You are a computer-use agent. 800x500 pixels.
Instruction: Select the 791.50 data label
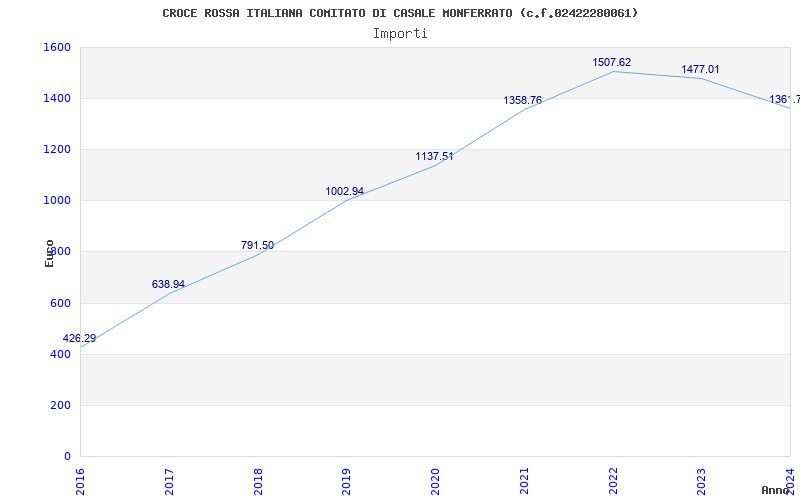click(257, 245)
